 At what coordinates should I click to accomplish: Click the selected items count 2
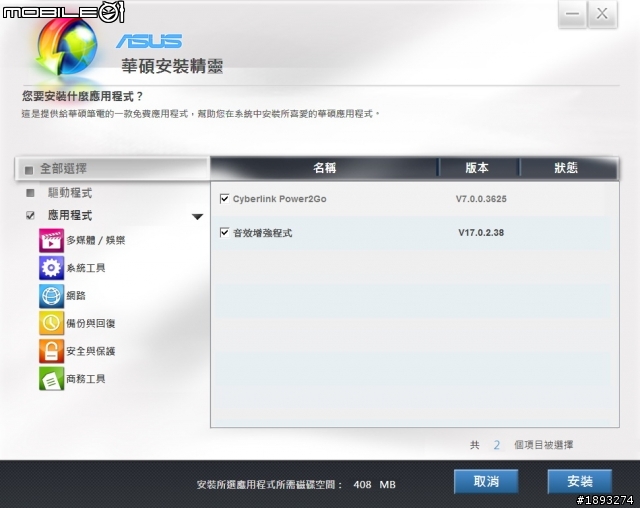tap(497, 445)
